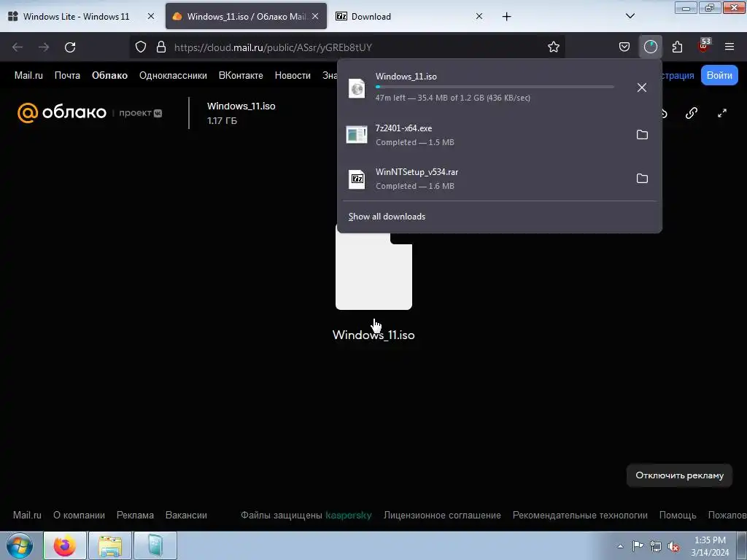
Task: Open О компании footer link
Action: click(79, 516)
